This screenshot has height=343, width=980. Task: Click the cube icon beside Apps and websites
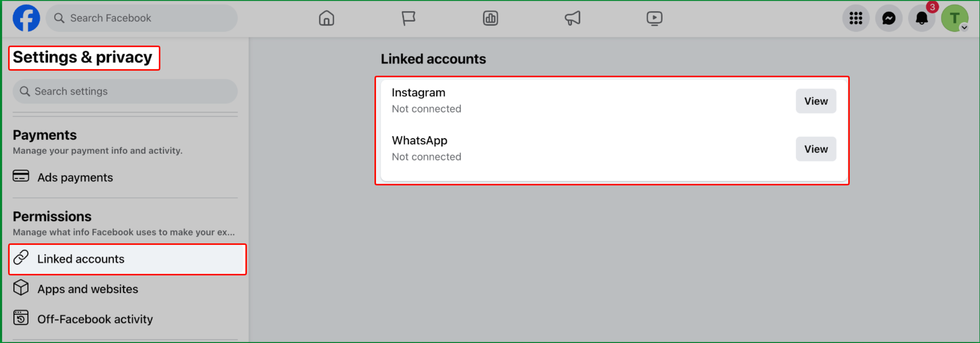[x=21, y=287]
